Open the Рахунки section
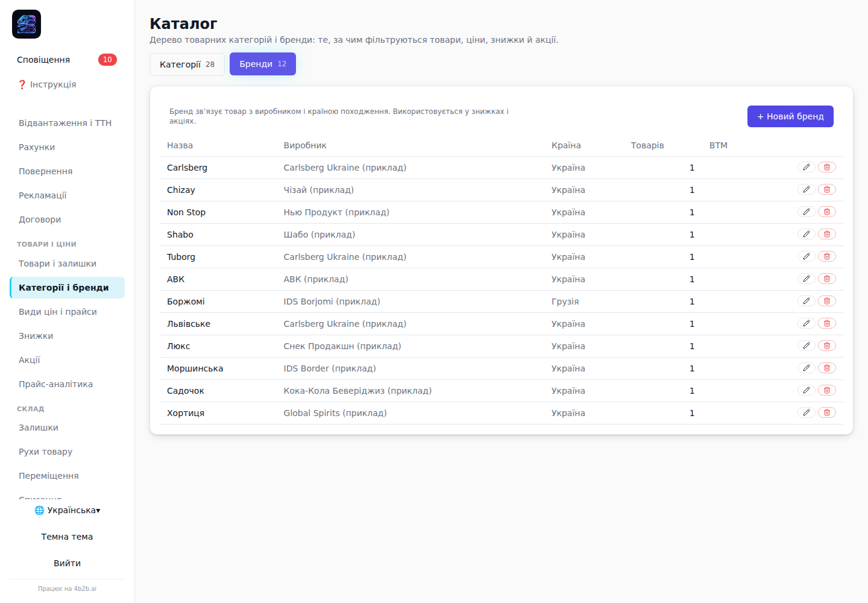868x603 pixels. click(x=67, y=147)
